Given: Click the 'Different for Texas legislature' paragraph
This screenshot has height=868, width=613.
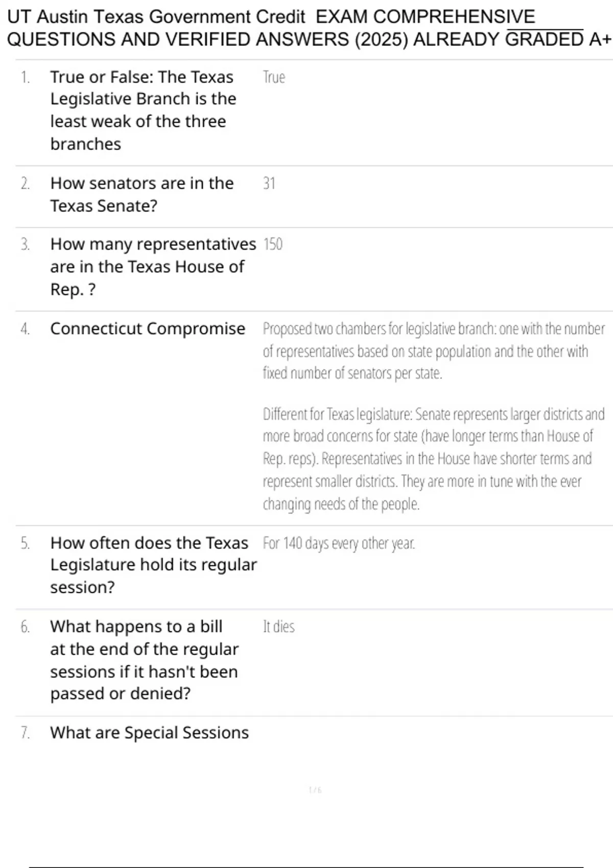Looking at the screenshot, I should coord(433,459).
